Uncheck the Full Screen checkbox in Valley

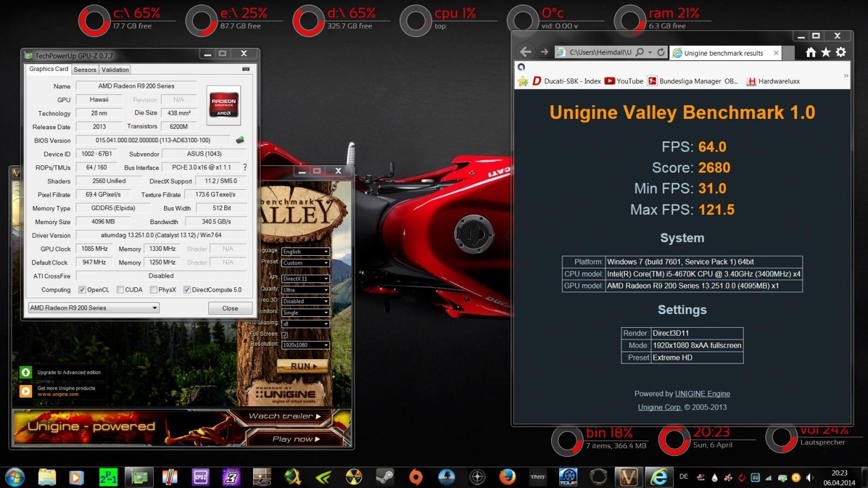coord(284,334)
